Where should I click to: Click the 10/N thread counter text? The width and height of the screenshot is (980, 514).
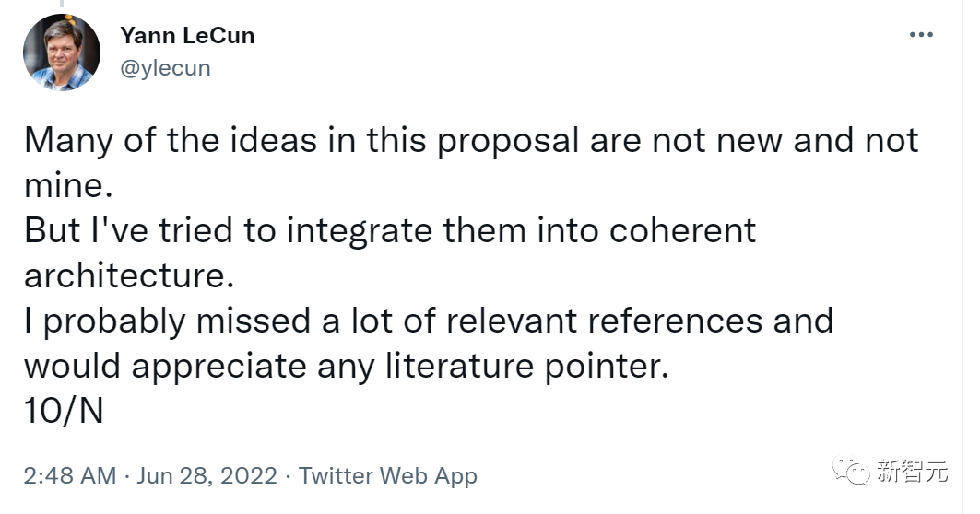pos(64,410)
